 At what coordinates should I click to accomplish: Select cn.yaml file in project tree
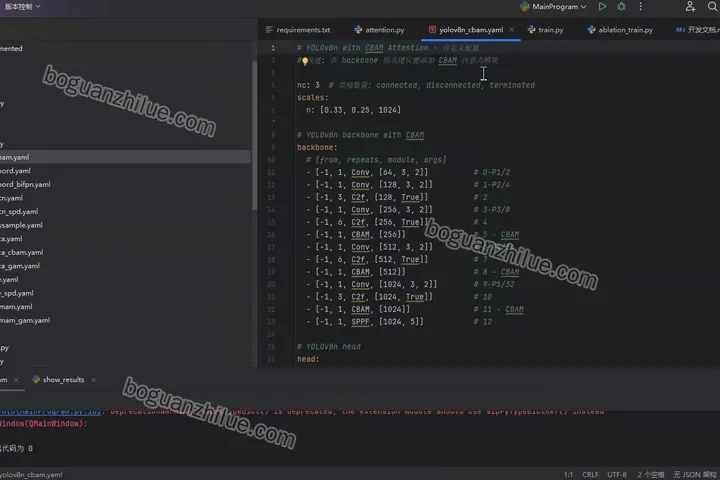[x=11, y=198]
